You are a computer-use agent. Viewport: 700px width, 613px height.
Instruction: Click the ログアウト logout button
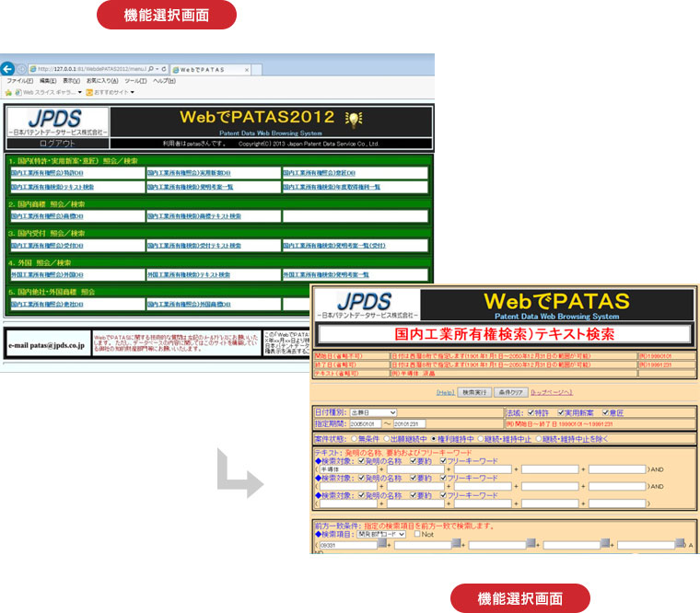[58, 144]
